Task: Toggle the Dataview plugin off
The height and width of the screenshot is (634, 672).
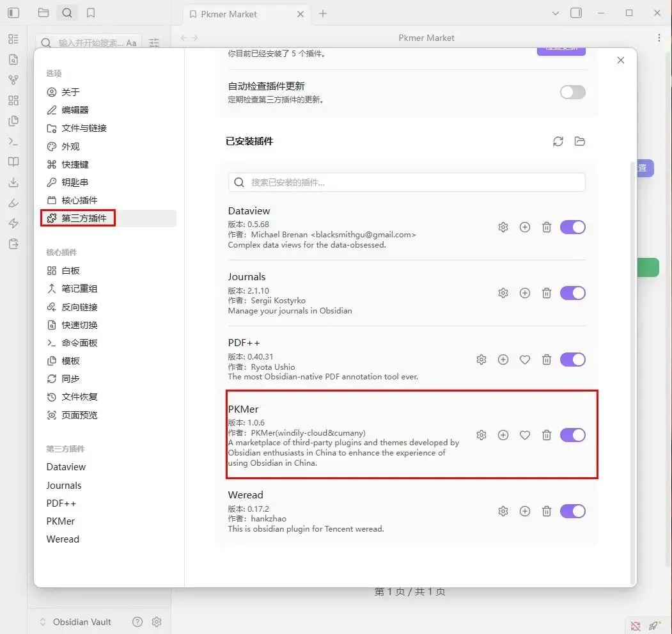Action: (x=572, y=227)
